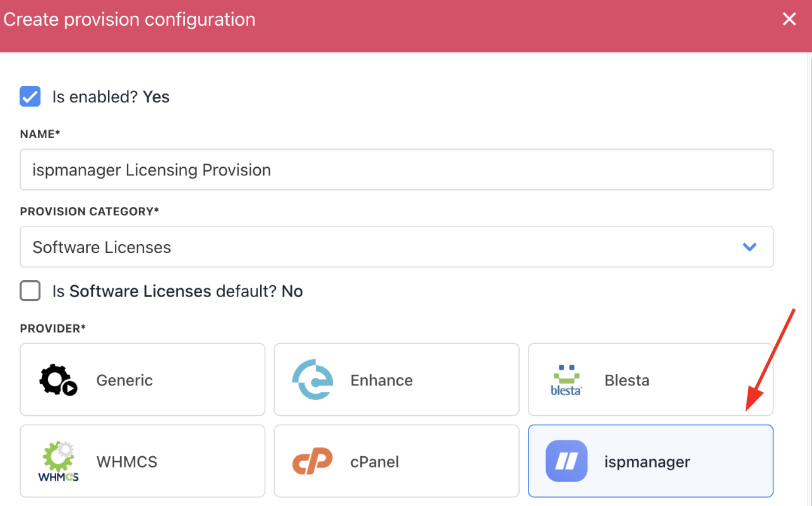This screenshot has height=506, width=812.
Task: Click into the Name input field
Action: point(396,170)
